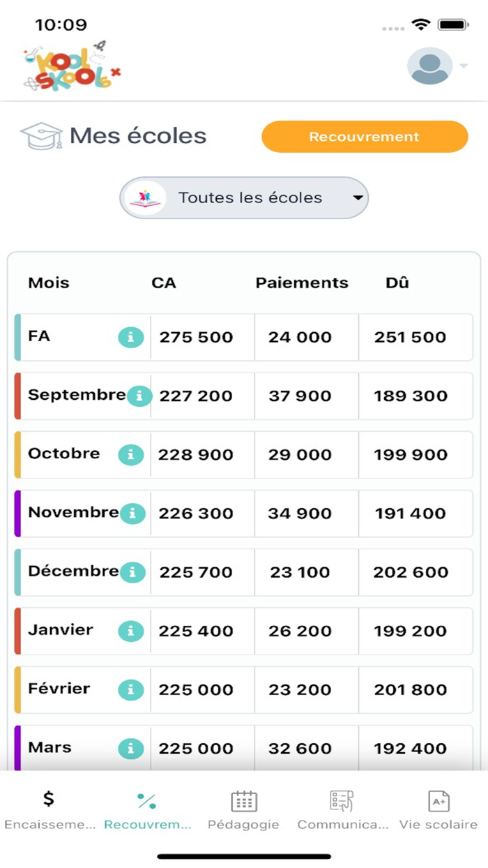Select the Vie scolaire tab
Screen dimensions: 488x868
(439, 811)
